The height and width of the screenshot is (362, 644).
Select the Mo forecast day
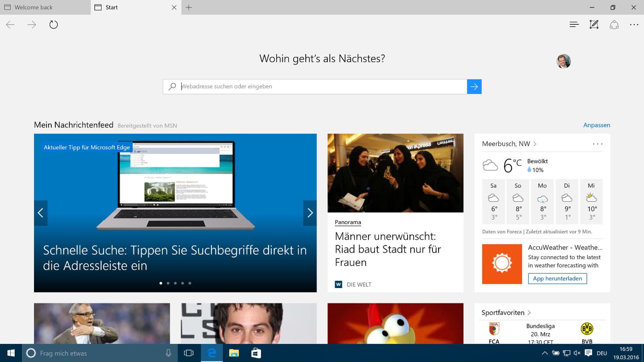(542, 202)
